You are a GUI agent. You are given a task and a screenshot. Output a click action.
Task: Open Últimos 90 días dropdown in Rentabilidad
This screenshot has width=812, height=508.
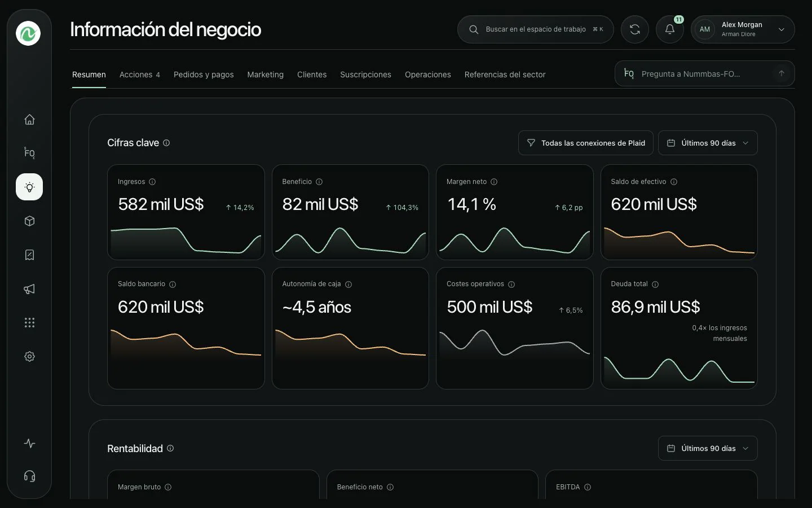pos(708,448)
